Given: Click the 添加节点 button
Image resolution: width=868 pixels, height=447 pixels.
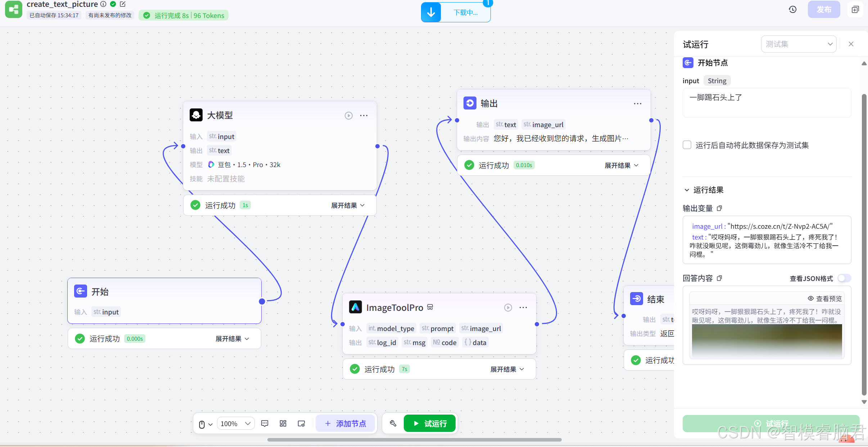Looking at the screenshot, I should pyautogui.click(x=345, y=424).
